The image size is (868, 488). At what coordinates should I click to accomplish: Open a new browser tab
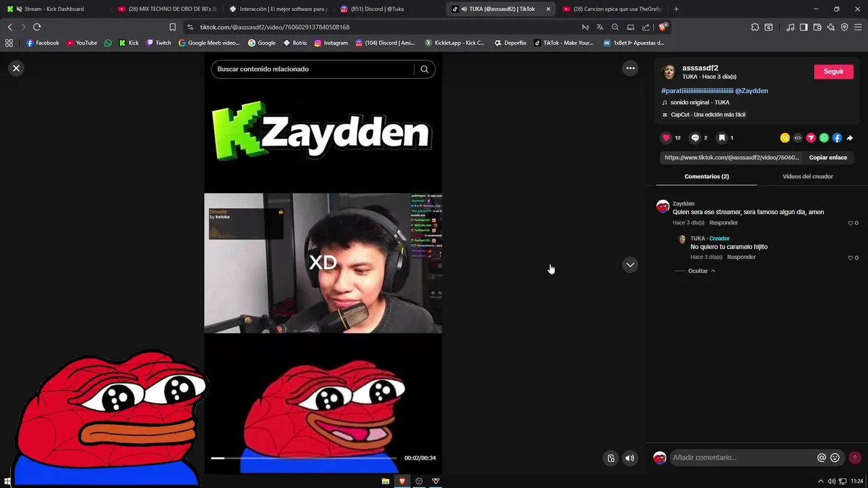676,9
